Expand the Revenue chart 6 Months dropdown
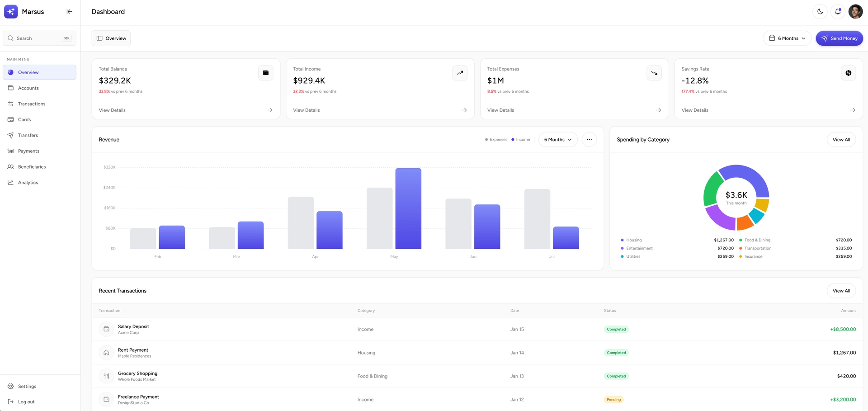 click(558, 140)
